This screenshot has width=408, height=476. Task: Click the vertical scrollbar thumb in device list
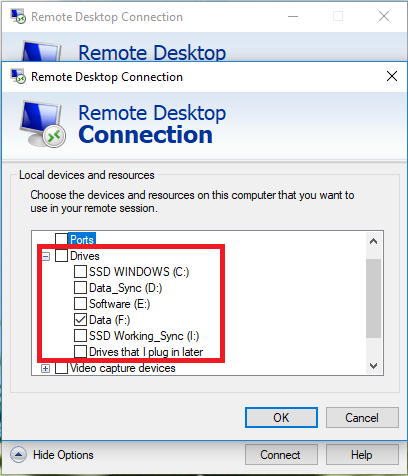point(373,298)
